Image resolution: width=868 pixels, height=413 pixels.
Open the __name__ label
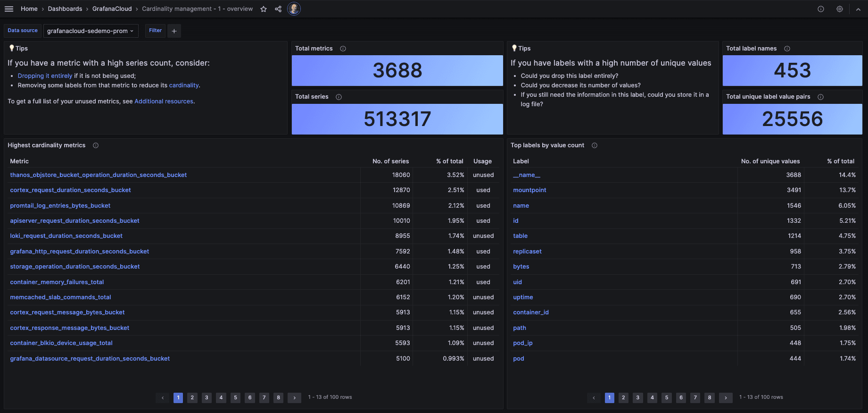pyautogui.click(x=527, y=175)
